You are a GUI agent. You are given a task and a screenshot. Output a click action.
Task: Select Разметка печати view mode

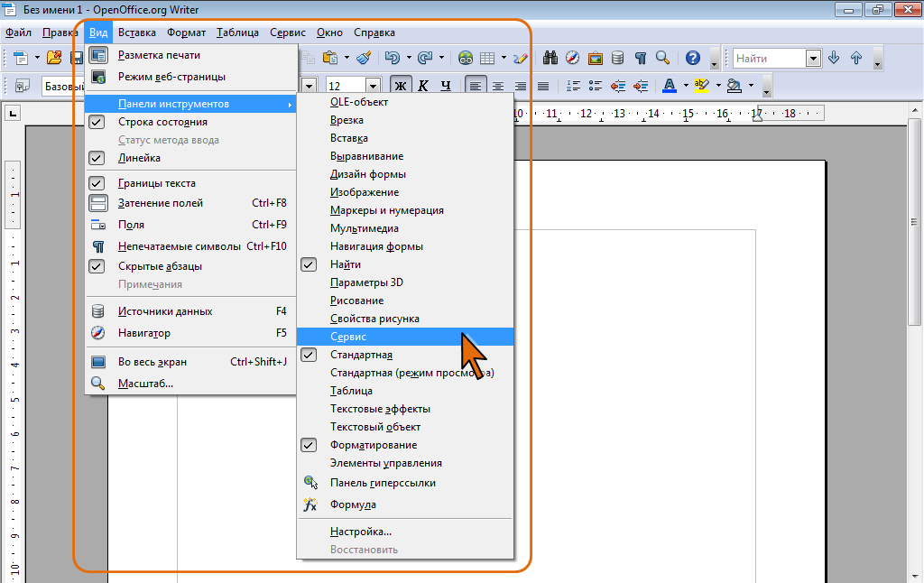[190, 55]
